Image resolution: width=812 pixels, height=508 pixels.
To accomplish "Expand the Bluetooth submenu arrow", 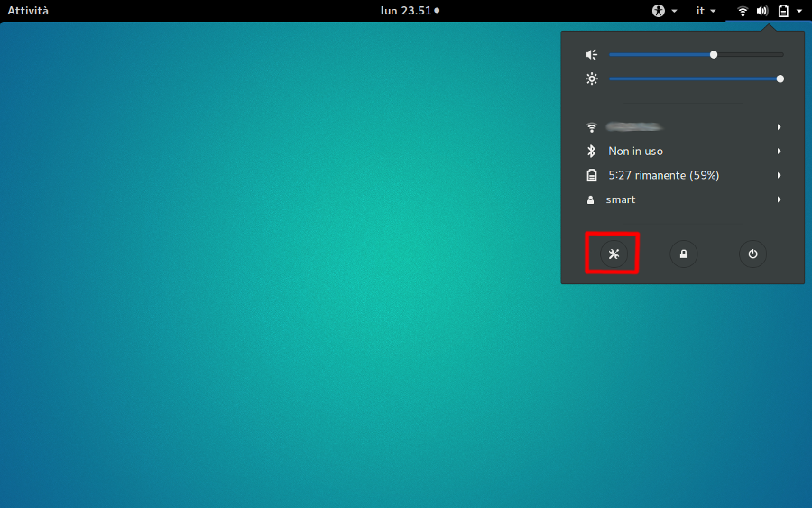I will (x=779, y=152).
